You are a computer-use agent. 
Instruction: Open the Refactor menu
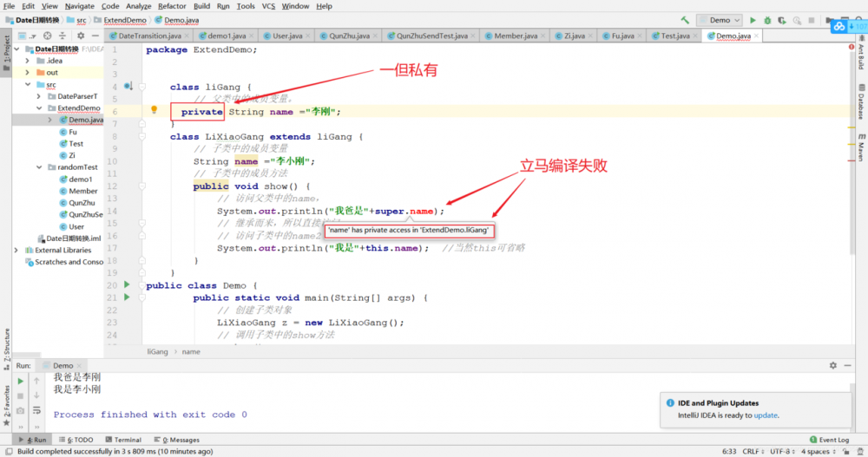tap(172, 6)
